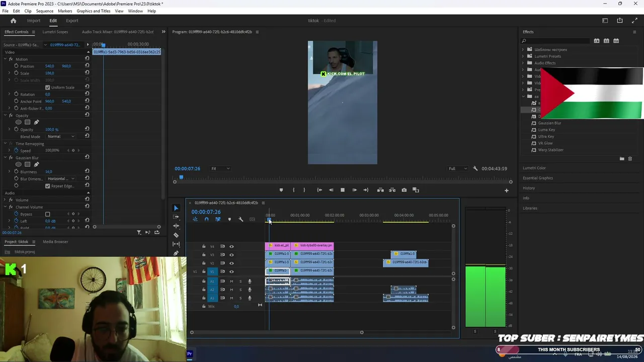The width and height of the screenshot is (644, 362).
Task: Toggle Uniform Scale checkbox
Action: [48, 87]
